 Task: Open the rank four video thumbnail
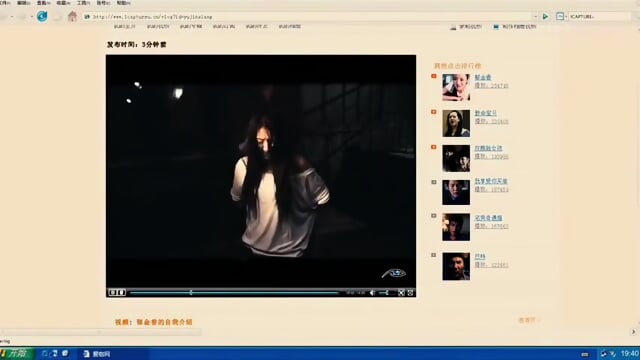pyautogui.click(x=456, y=192)
